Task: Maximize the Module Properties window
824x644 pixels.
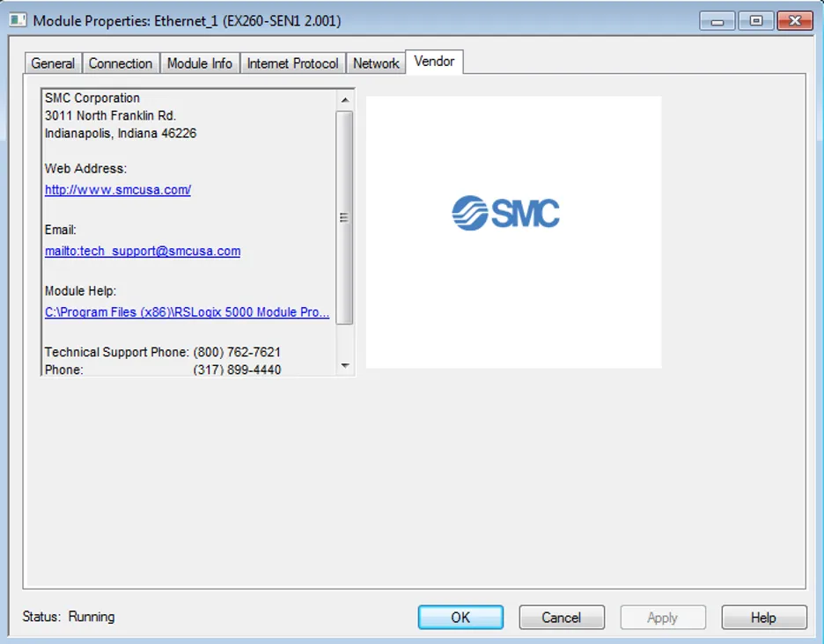Action: 755,21
